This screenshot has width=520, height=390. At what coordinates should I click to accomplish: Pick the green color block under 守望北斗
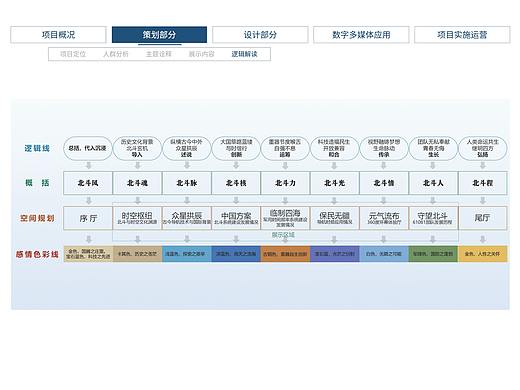point(433,254)
